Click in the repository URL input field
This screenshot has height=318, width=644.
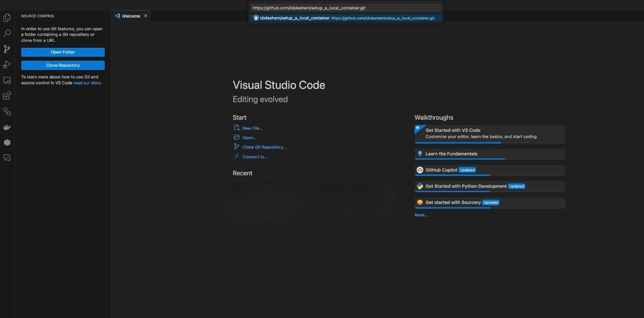coord(345,8)
